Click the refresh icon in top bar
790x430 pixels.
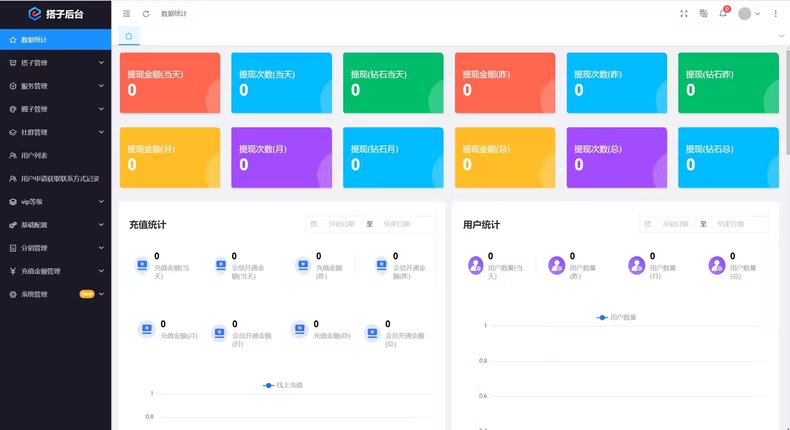pos(146,14)
